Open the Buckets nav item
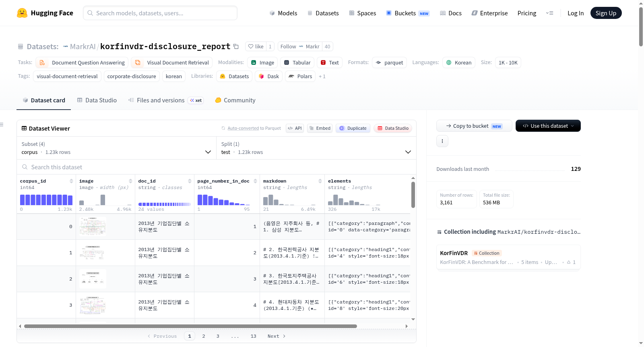The width and height of the screenshot is (644, 347). (x=408, y=13)
